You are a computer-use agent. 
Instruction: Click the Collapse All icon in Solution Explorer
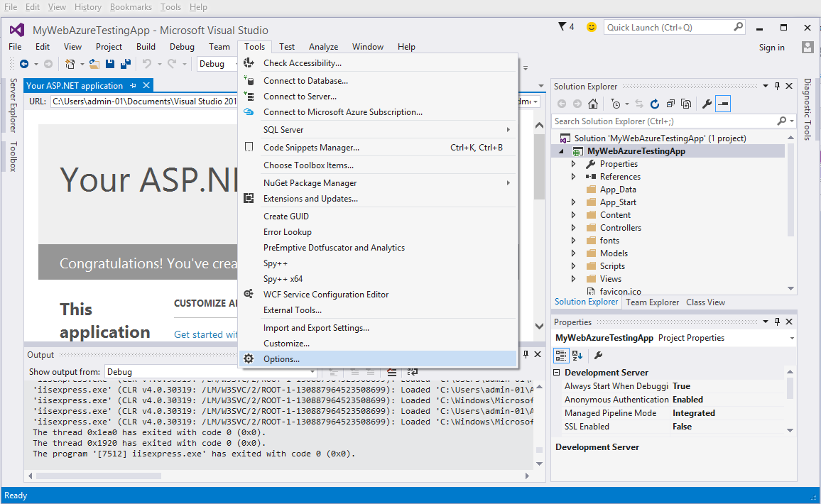click(x=670, y=104)
